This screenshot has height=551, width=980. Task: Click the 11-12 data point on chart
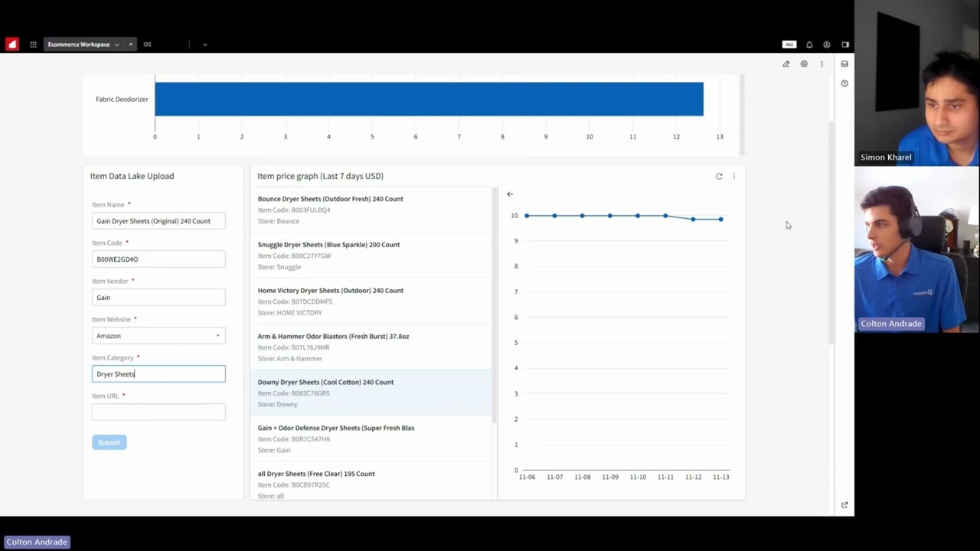pyautogui.click(x=693, y=220)
